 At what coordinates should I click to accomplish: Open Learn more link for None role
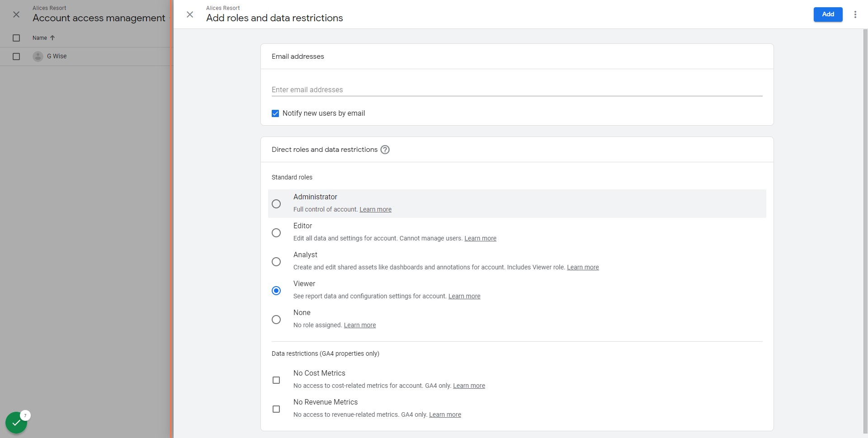(x=360, y=325)
